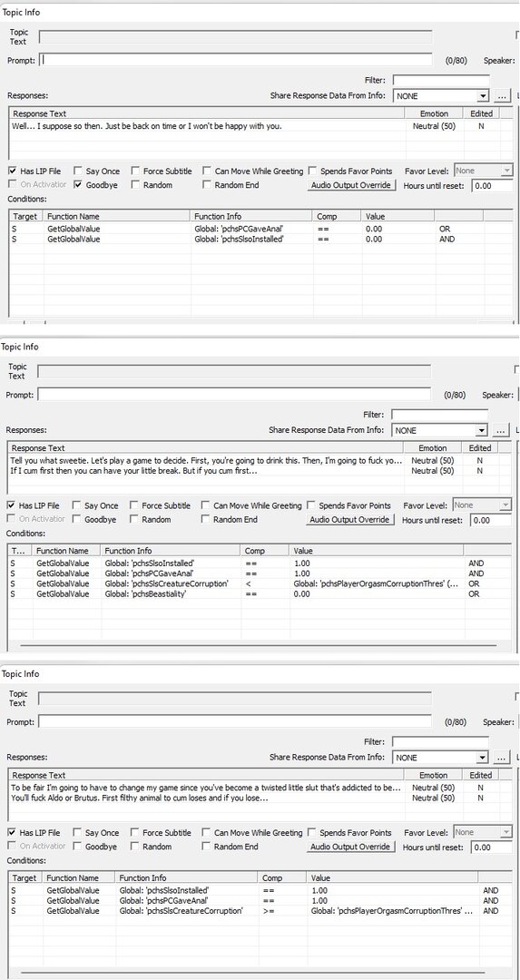The image size is (520, 980).
Task: Enable Random End in top Topic Info panel
Action: (207, 185)
